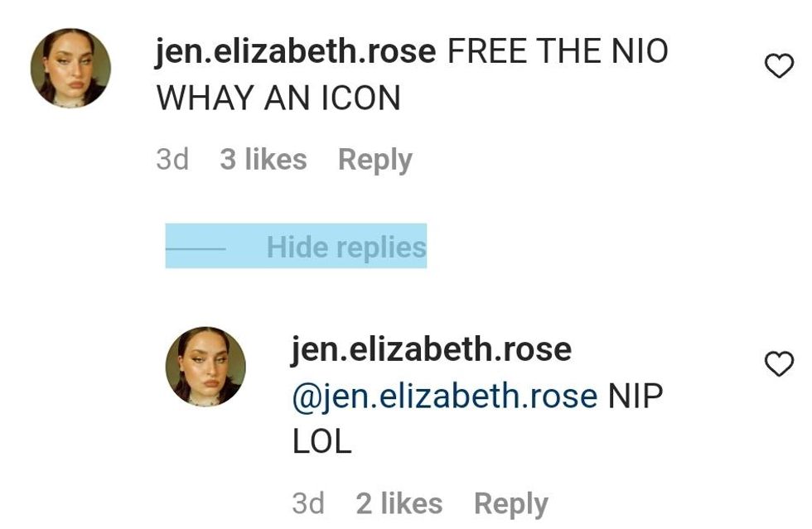The width and height of the screenshot is (812, 529).
Task: Tap the 'NIP' text in the reply
Action: 636,396
